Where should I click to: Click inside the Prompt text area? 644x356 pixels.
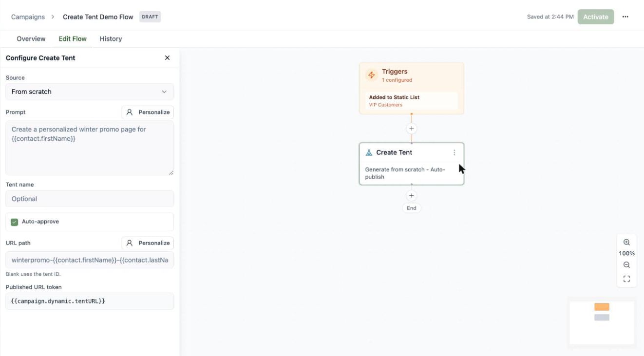(x=90, y=148)
